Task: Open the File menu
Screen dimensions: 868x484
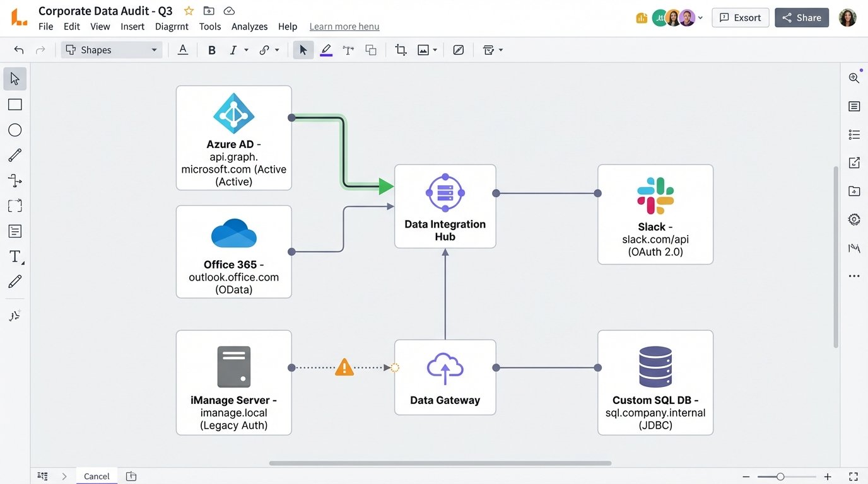Action: coord(45,26)
